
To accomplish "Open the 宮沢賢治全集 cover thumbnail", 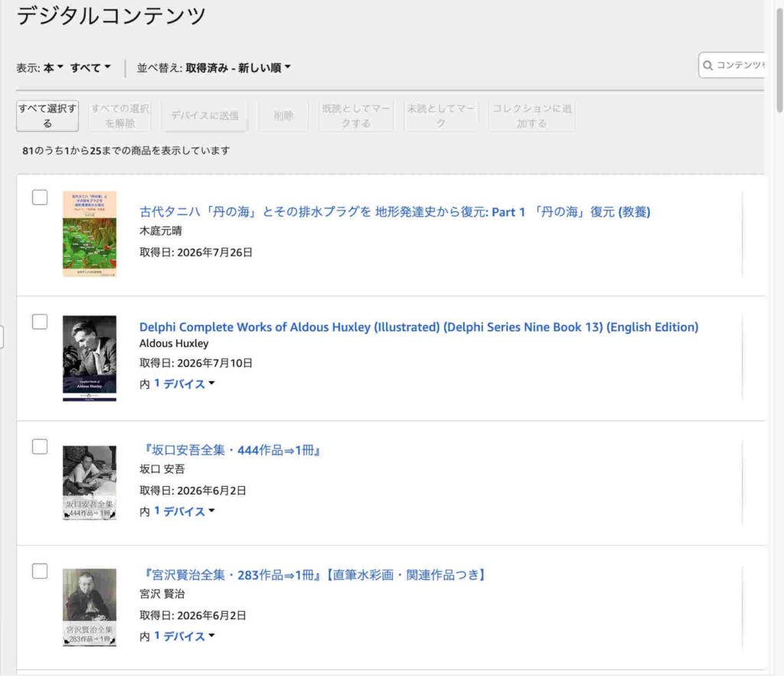I will point(90,608).
